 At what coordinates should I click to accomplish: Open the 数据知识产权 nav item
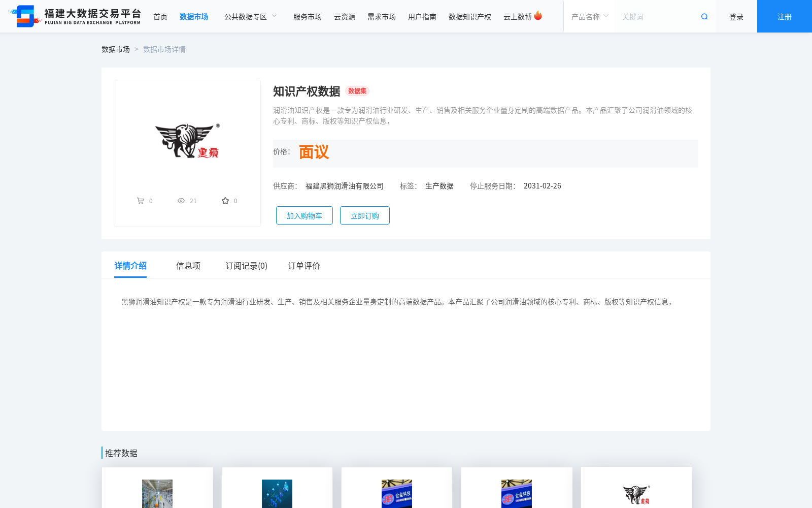470,17
